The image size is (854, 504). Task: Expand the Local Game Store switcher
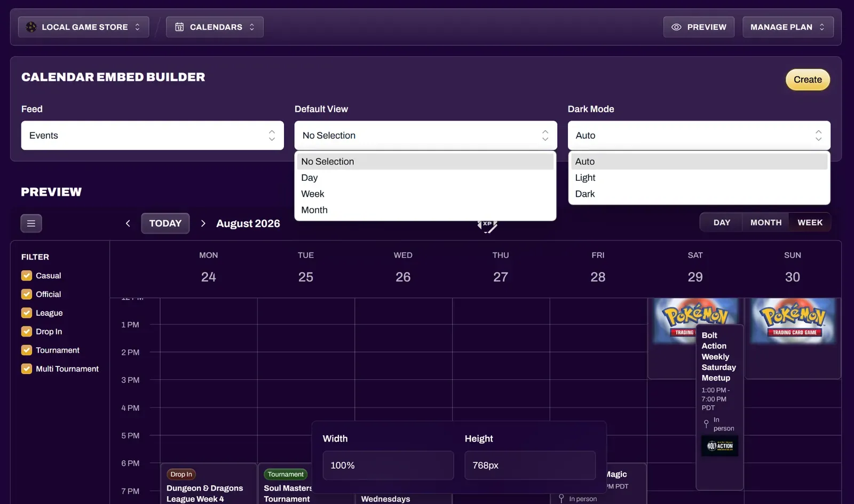[83, 27]
